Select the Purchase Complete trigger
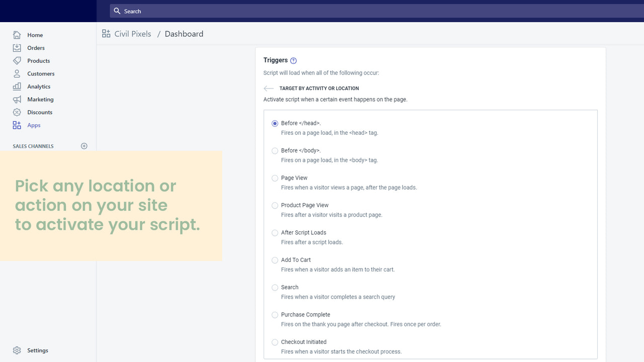Viewport: 644px width, 362px height. click(275, 315)
